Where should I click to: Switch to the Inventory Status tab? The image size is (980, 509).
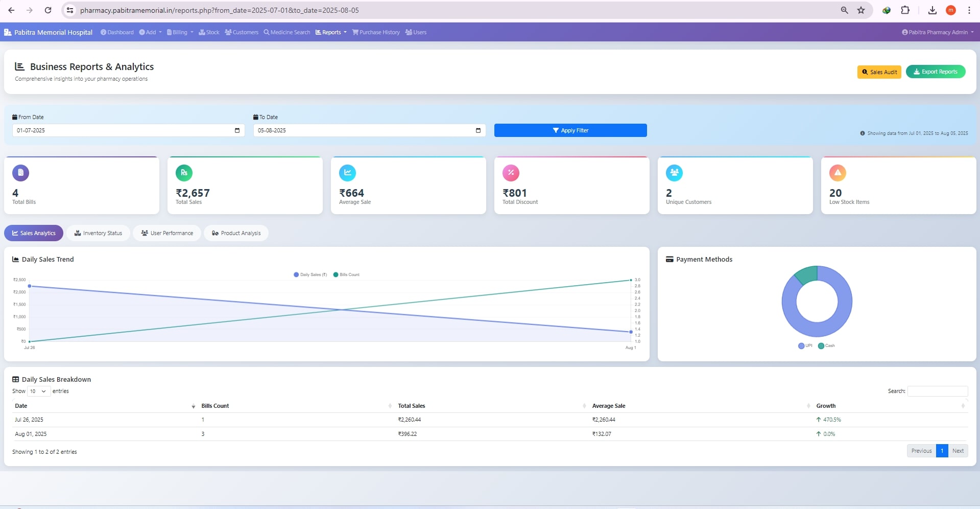pos(98,233)
